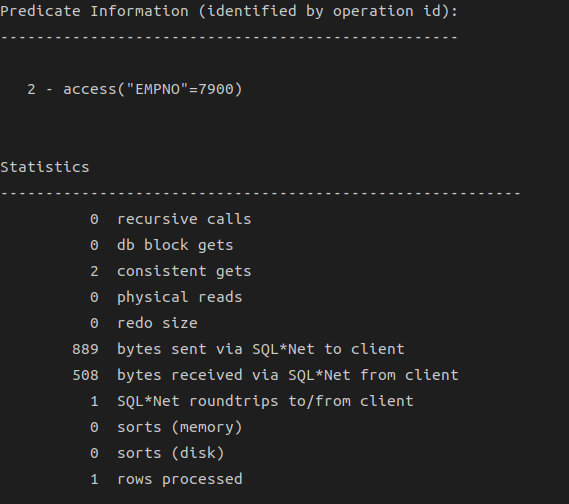Image resolution: width=569 pixels, height=504 pixels.
Task: Click the SQL*Net roundtrips line
Action: point(252,401)
